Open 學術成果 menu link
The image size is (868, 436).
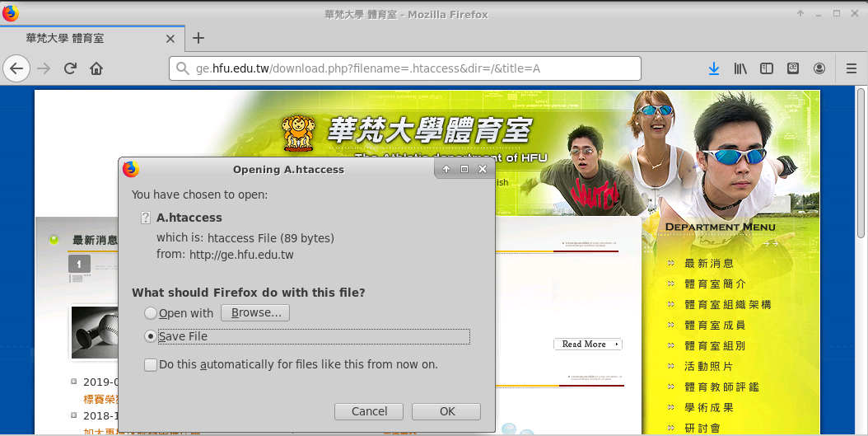coord(709,407)
